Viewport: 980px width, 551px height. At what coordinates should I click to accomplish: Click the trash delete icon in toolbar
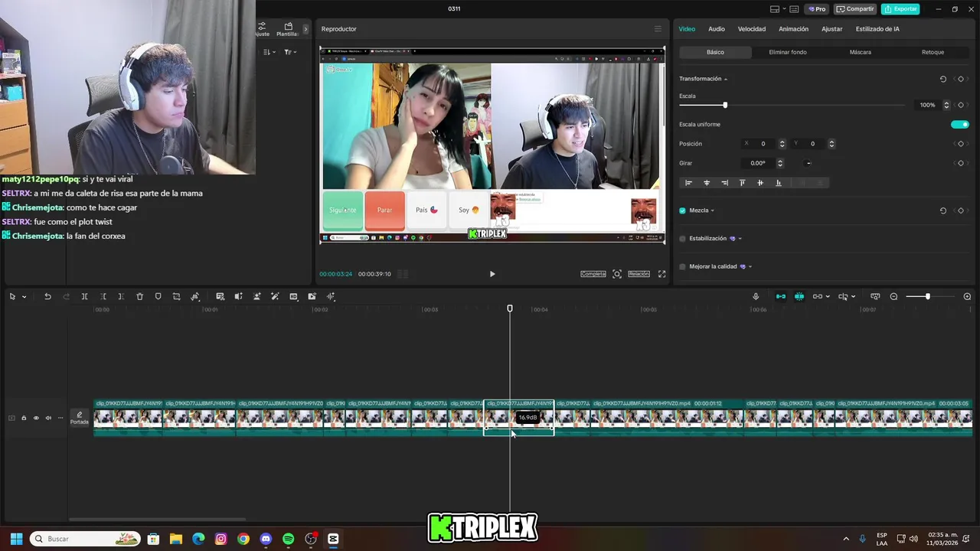click(x=139, y=297)
